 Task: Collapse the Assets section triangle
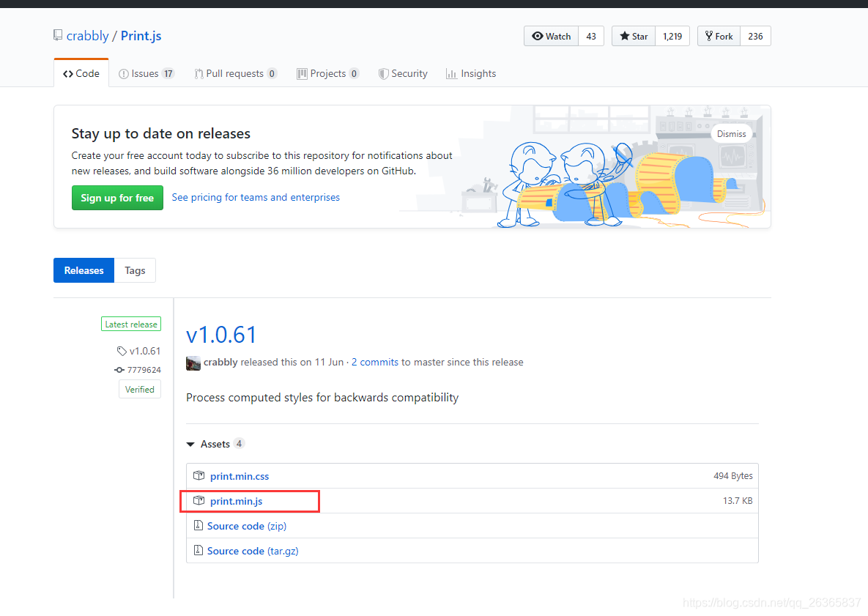click(x=190, y=445)
